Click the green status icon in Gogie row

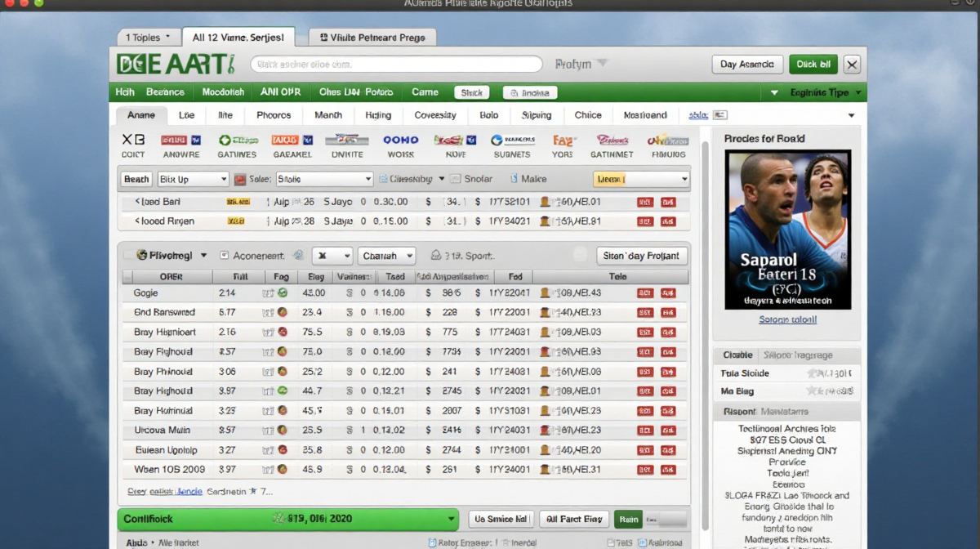[283, 292]
